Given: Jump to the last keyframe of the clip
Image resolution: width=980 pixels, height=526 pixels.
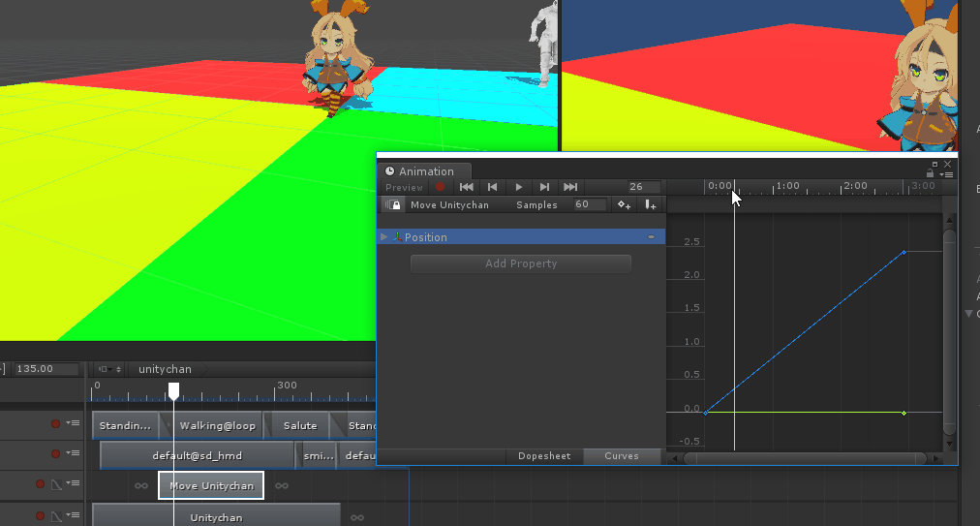Looking at the screenshot, I should point(570,187).
